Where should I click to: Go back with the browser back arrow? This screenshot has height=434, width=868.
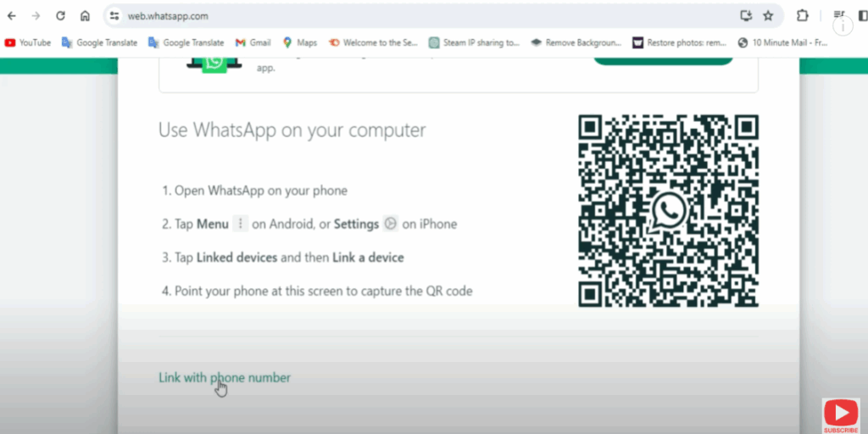(12, 16)
